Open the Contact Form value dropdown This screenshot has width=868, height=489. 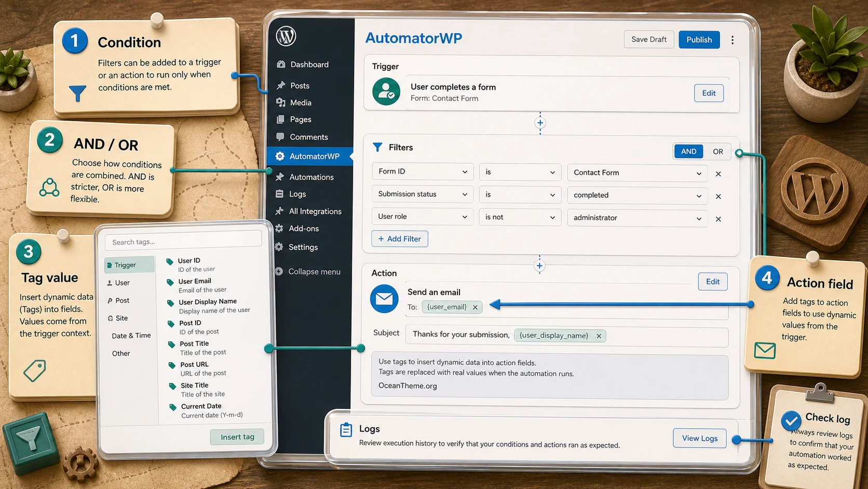click(637, 173)
